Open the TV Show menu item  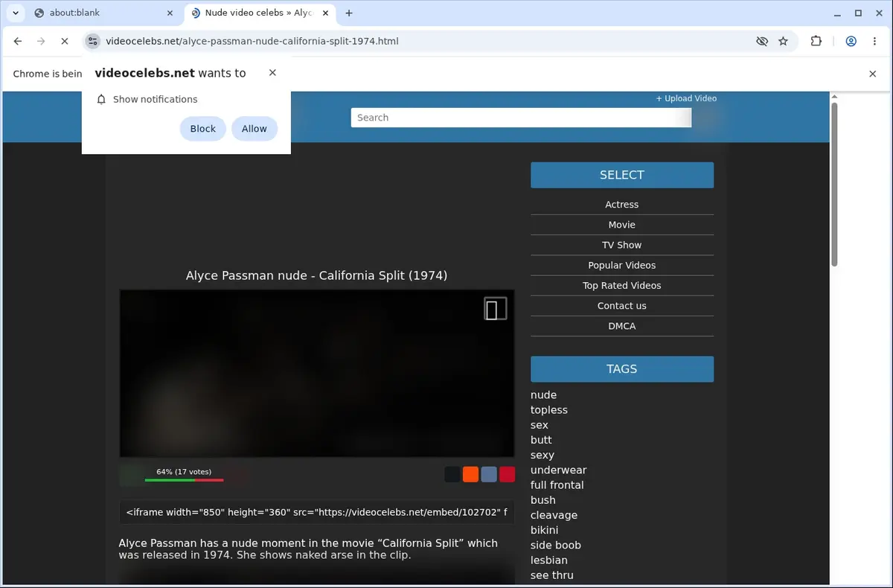(622, 245)
